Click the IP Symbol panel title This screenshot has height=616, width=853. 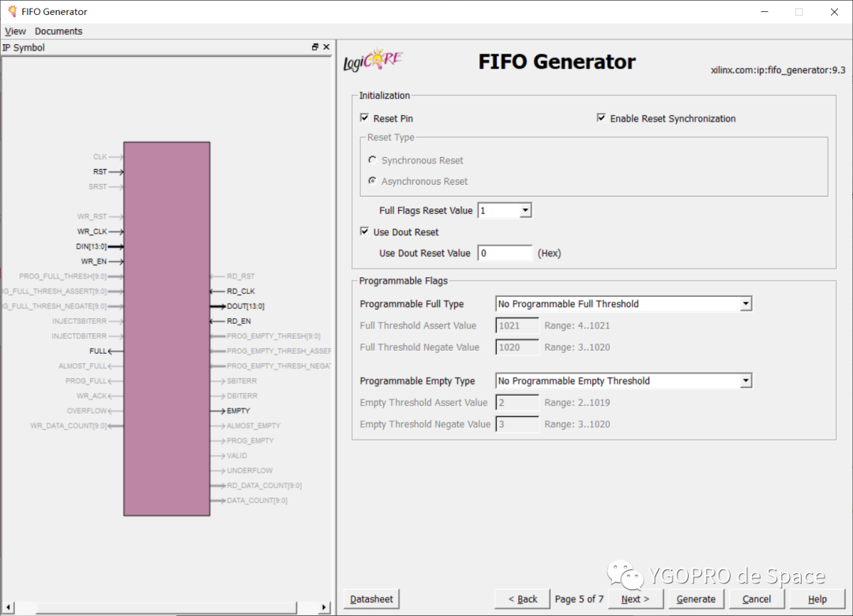[24, 47]
